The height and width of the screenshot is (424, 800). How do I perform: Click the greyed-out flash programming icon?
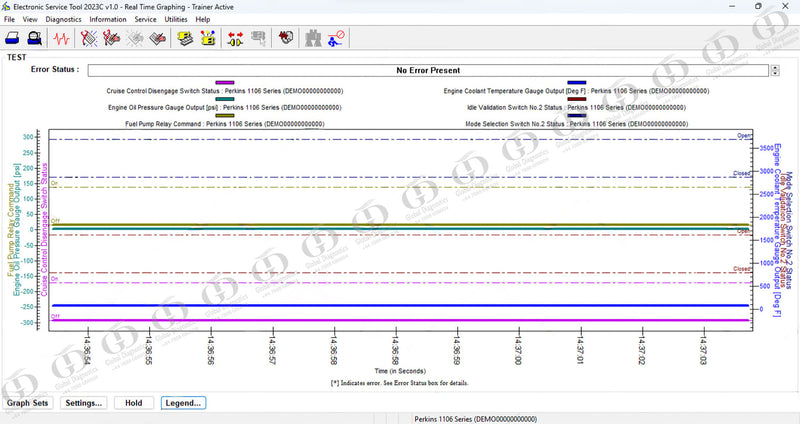coord(259,38)
